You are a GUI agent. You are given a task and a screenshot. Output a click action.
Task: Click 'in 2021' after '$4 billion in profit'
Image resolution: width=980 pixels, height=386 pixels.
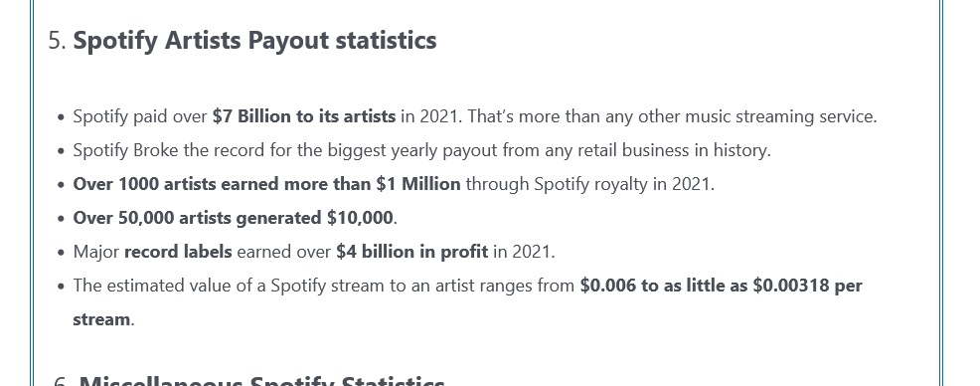(x=522, y=252)
